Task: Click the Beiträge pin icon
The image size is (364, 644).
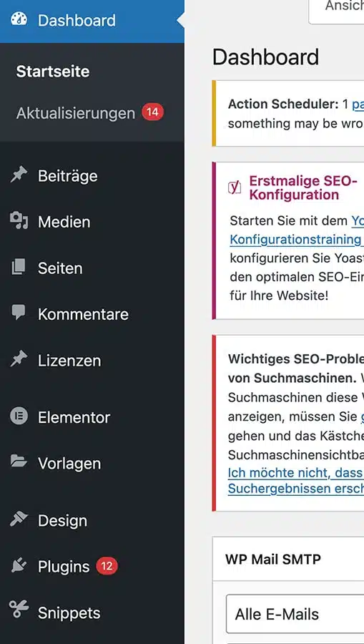Action: point(19,175)
